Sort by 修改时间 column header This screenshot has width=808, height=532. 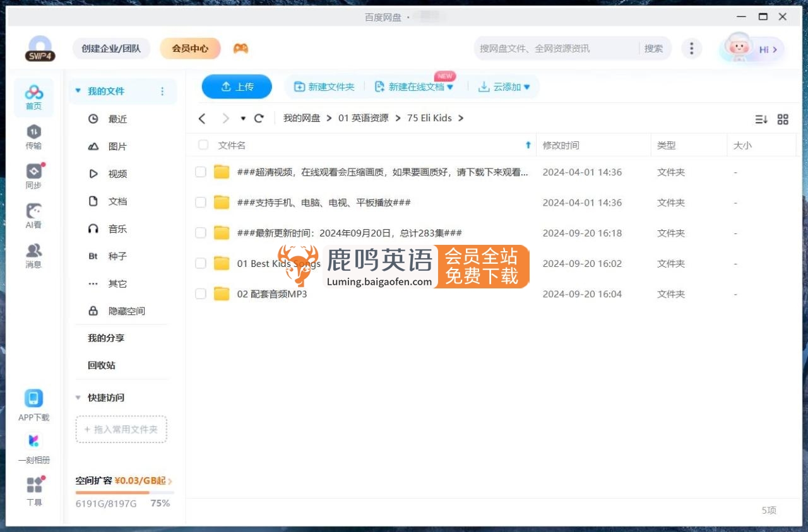point(561,145)
